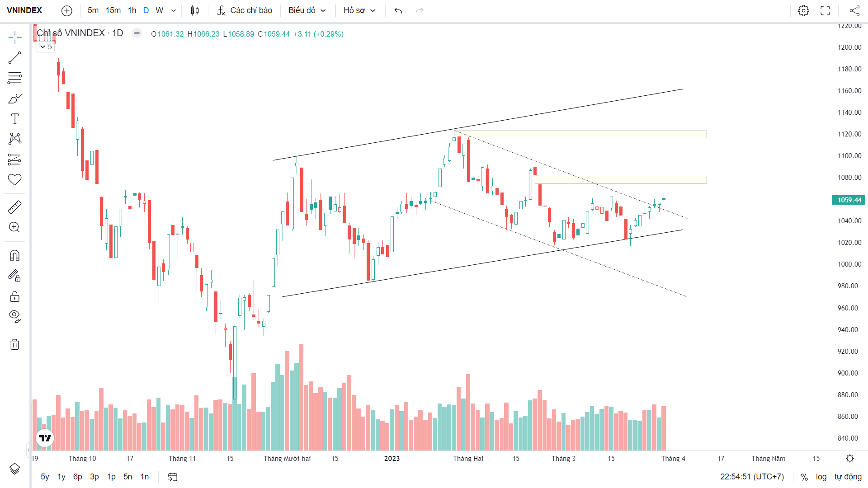Image resolution: width=868 pixels, height=488 pixels.
Task: Toggle lock all drawings
Action: [14, 296]
